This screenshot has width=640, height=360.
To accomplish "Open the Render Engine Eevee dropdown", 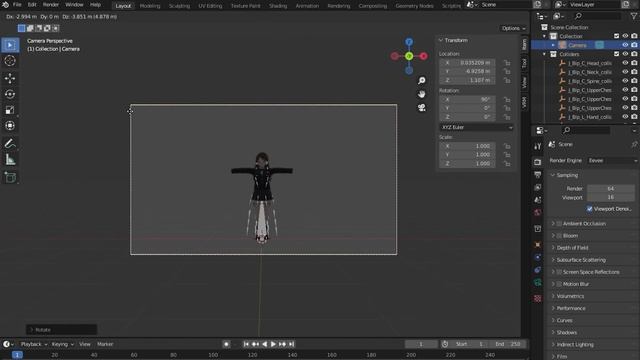I will 612,160.
